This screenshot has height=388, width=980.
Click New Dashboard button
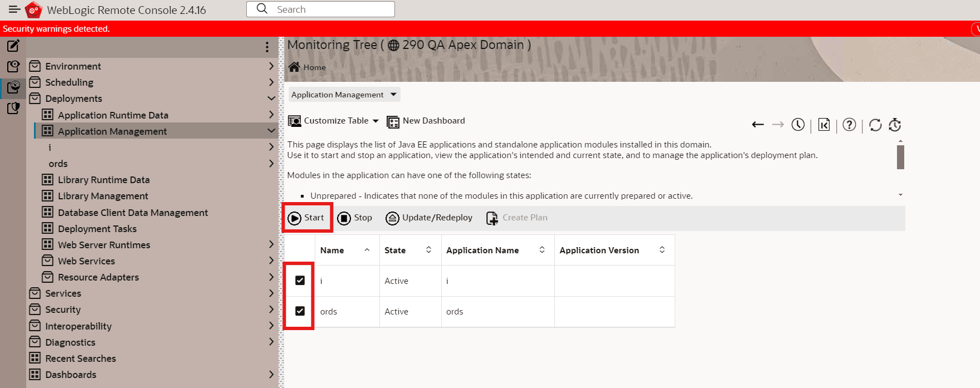click(x=426, y=121)
